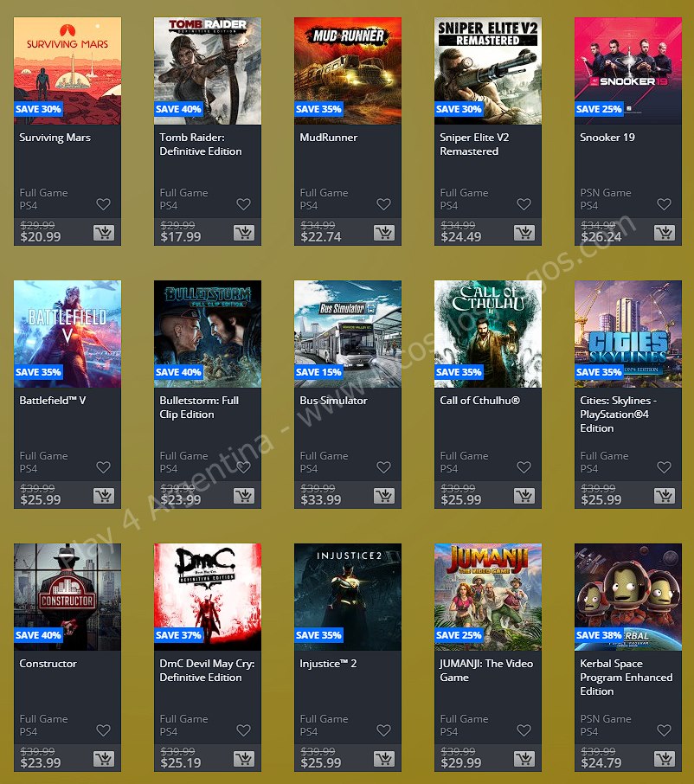694x784 pixels.
Task: Click the Battlefield V cover art
Action: (x=67, y=334)
